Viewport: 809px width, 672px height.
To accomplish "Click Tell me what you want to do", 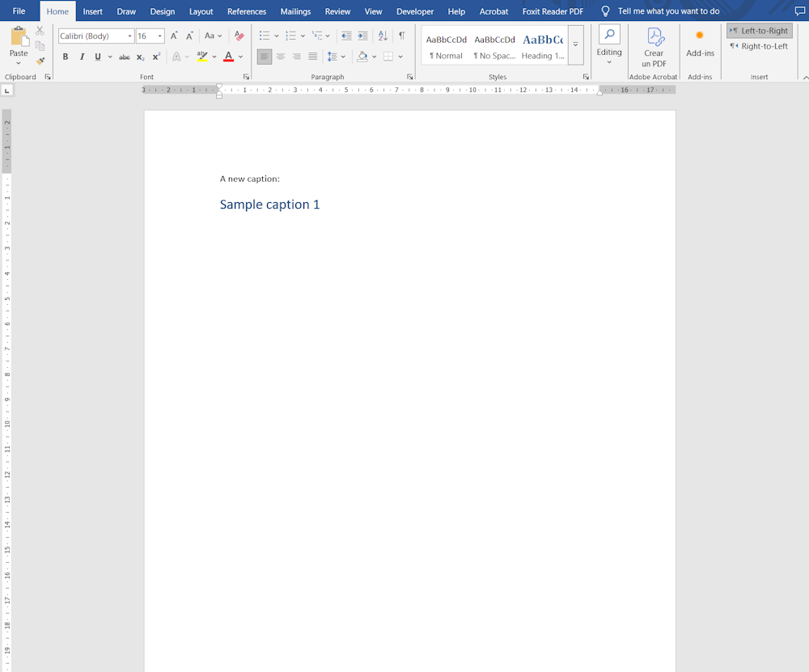I will click(669, 11).
